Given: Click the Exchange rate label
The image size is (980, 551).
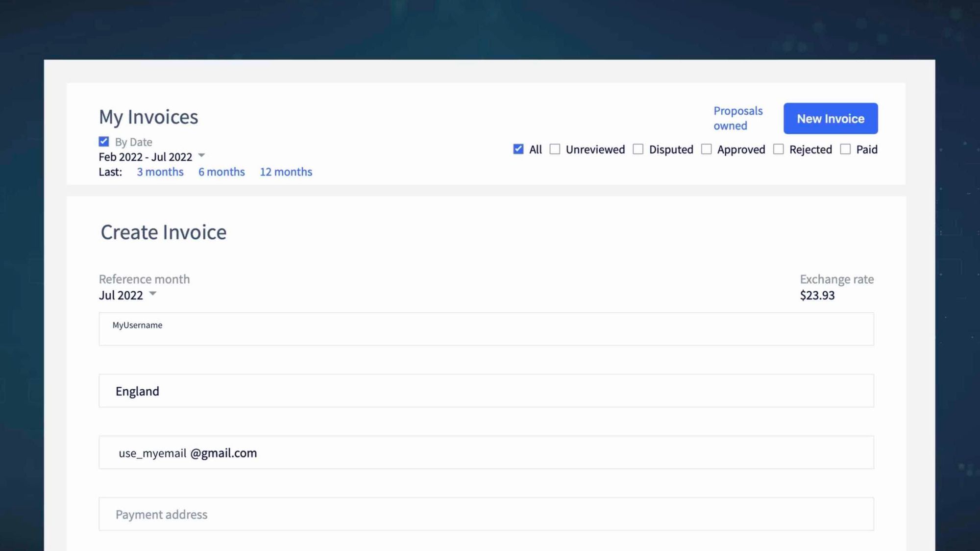Looking at the screenshot, I should pyautogui.click(x=837, y=279).
